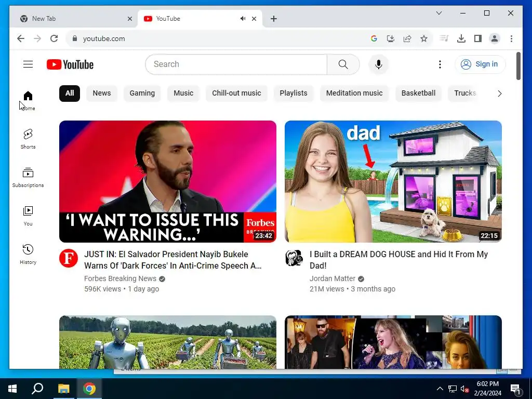Select the Music filter chip
Image resolution: width=532 pixels, height=399 pixels.
coord(183,94)
